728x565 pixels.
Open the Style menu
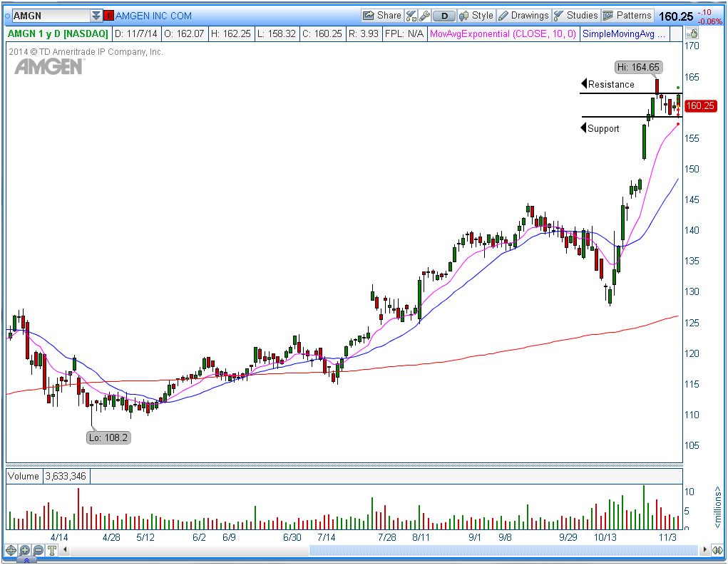pyautogui.click(x=476, y=16)
